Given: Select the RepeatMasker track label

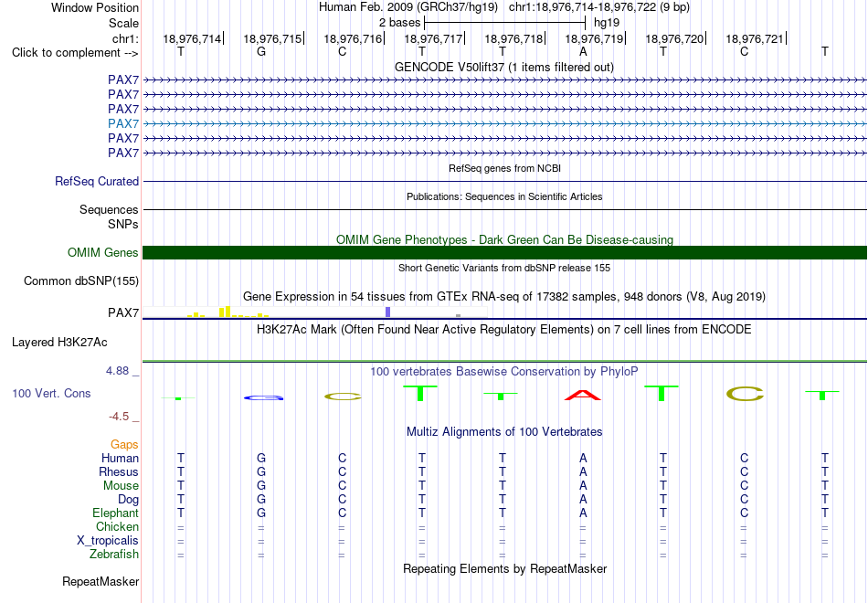Looking at the screenshot, I should coord(101,581).
